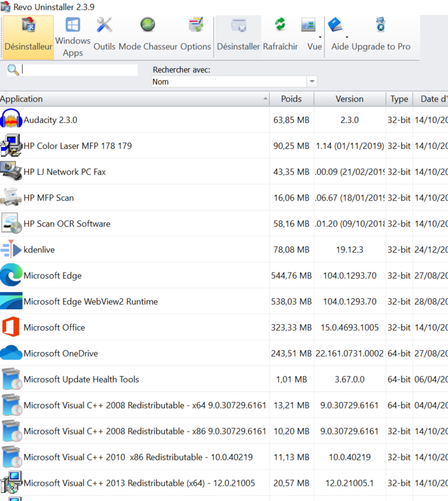448x501 pixels.
Task: Open the Outils tools panel
Action: tap(104, 35)
